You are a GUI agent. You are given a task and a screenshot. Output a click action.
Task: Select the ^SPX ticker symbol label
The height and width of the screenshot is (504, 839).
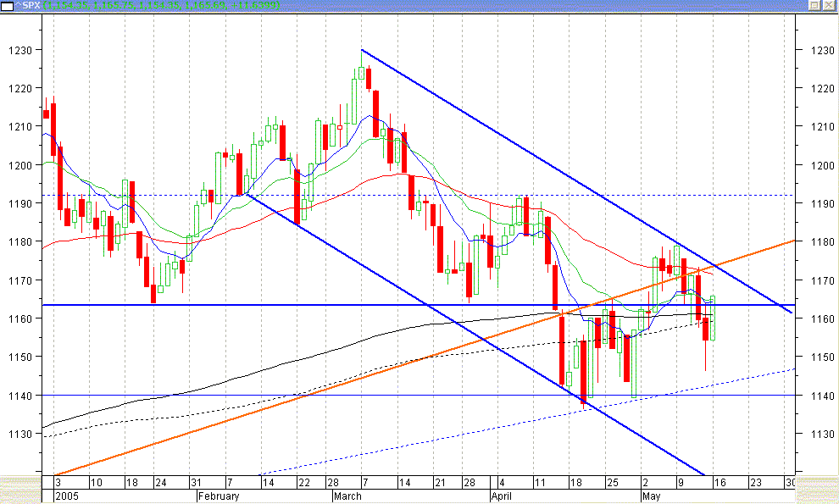25,6
